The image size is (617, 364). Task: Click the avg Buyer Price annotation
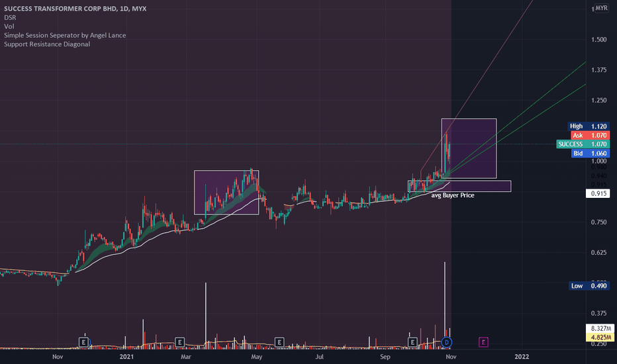[x=453, y=195]
